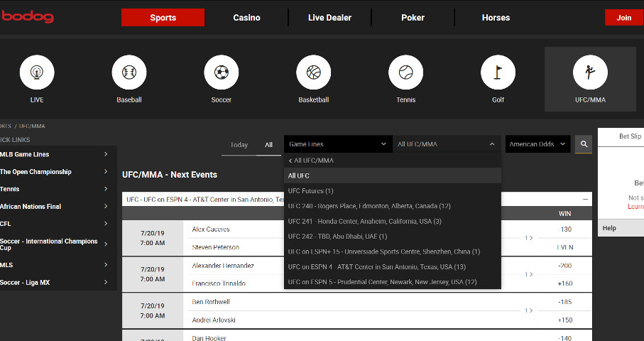Open the Live Dealer tab
The height and width of the screenshot is (341, 644).
329,18
